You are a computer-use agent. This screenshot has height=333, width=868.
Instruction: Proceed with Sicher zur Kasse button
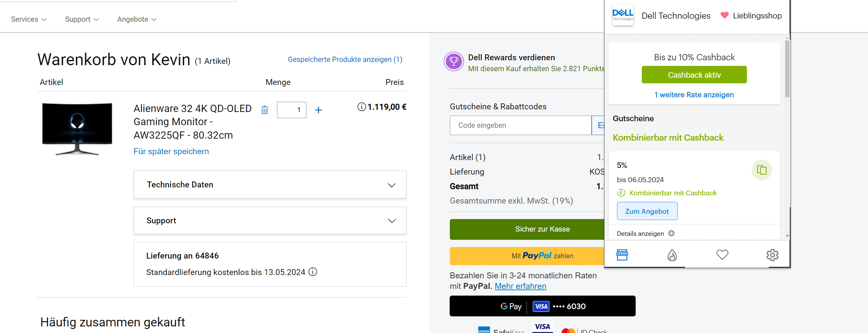[x=527, y=229]
